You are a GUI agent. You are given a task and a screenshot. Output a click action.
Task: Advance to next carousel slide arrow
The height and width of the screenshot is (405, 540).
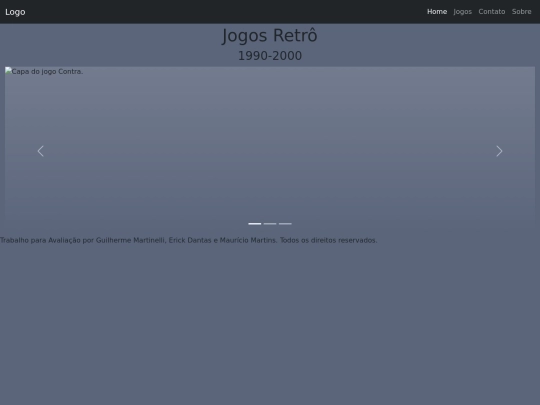(x=499, y=151)
